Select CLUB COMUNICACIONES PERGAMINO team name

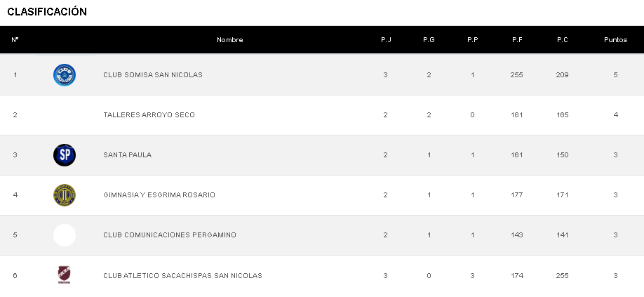(169, 235)
